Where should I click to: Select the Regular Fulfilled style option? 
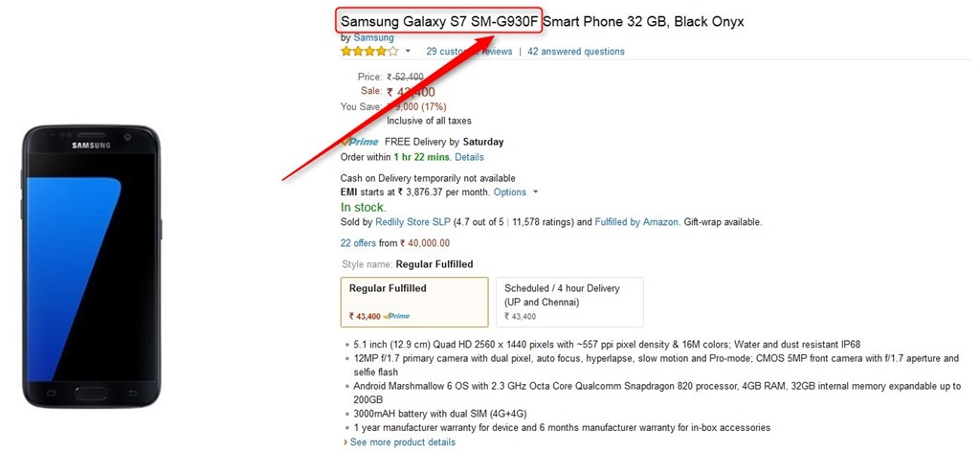(413, 301)
